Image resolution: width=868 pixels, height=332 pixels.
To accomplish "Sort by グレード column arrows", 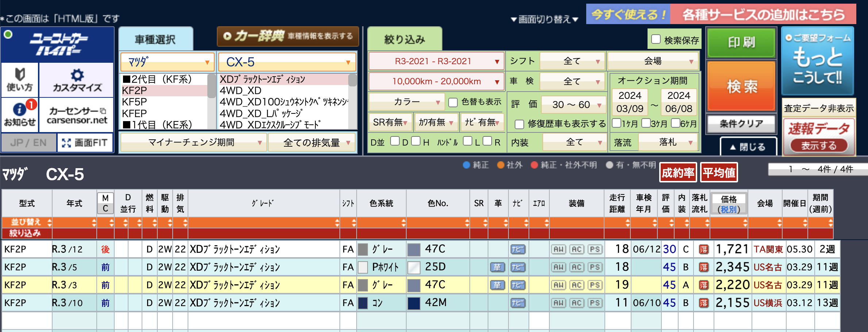I will pos(337,223).
